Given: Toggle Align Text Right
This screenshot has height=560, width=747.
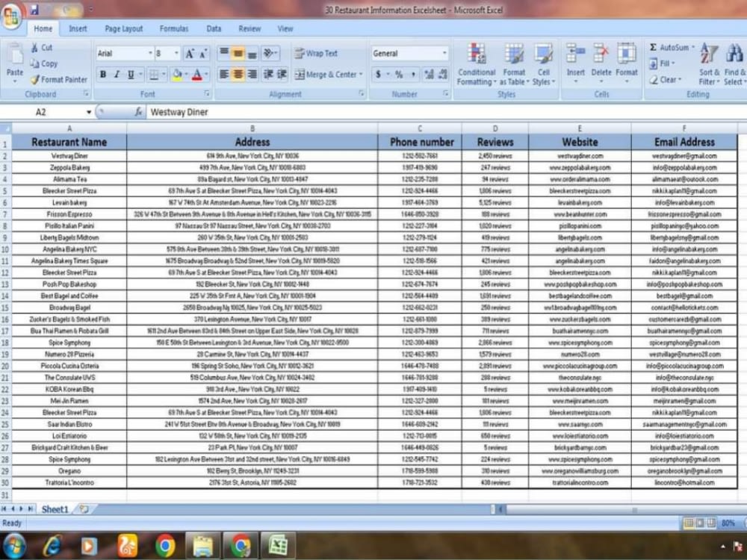Looking at the screenshot, I should coord(252,74).
